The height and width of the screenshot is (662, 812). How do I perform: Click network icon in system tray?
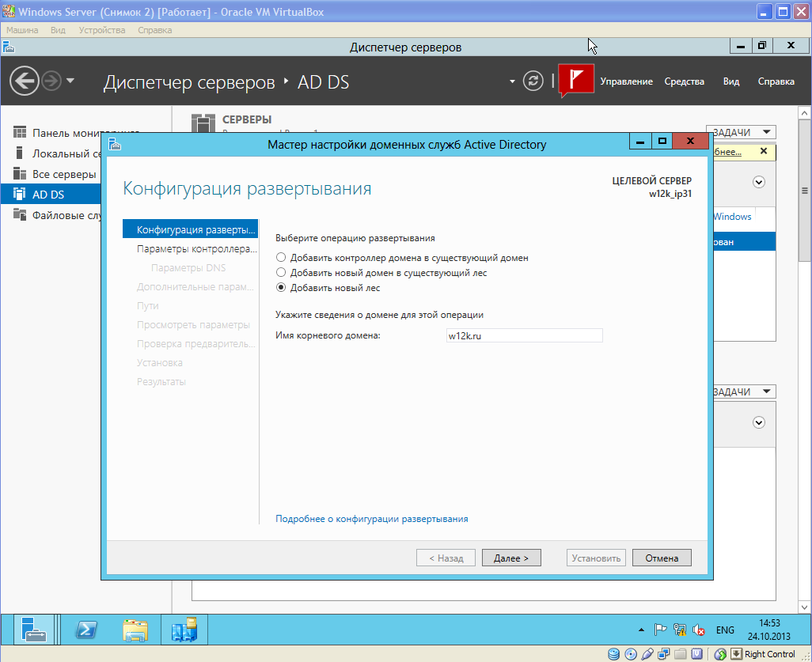[679, 630]
